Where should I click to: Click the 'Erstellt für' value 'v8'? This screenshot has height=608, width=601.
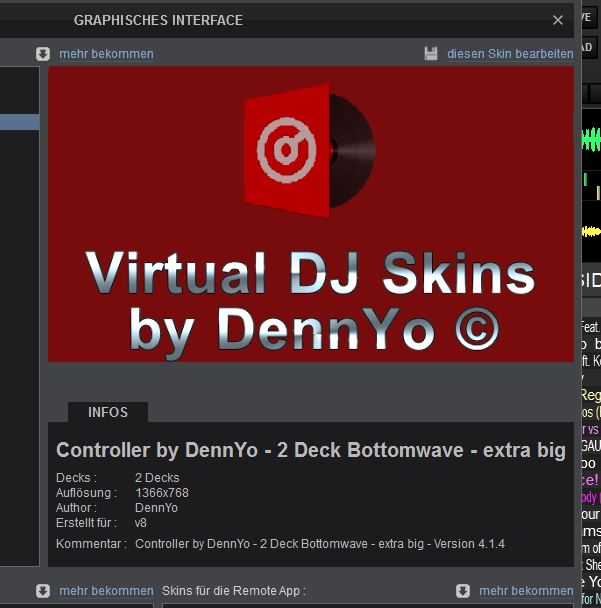pyautogui.click(x=140, y=523)
